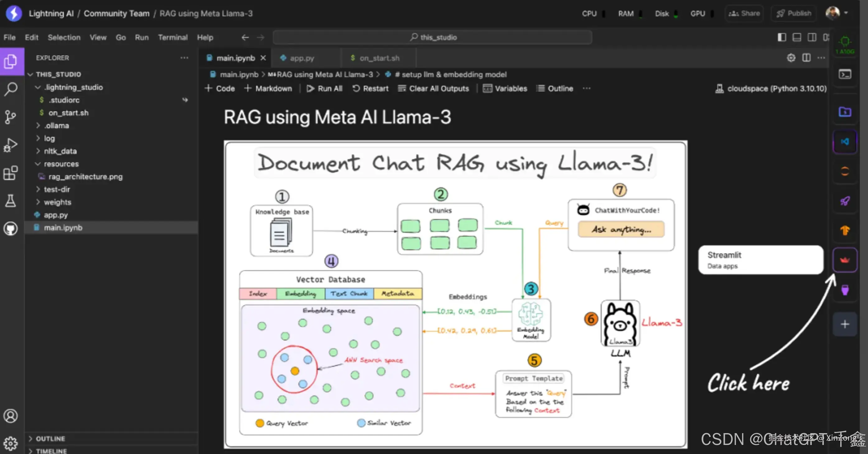Open the purple cup app icon
This screenshot has height=454, width=868.
tap(845, 290)
